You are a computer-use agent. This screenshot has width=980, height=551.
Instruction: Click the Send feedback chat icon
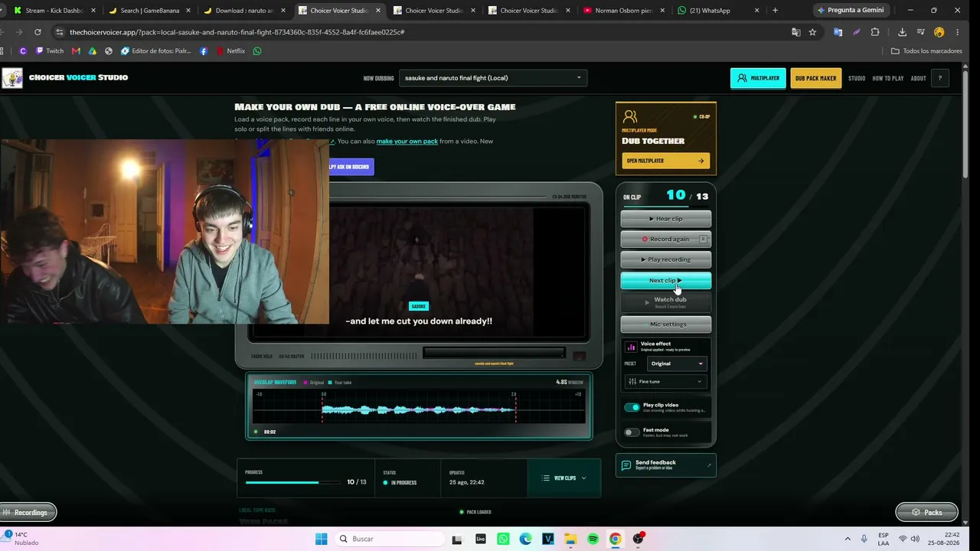(626, 465)
